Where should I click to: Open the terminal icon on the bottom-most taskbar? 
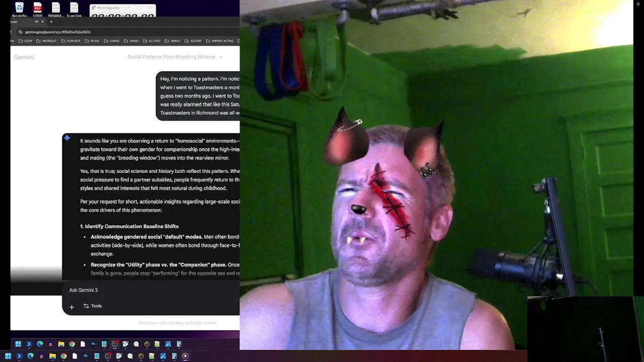tap(20, 356)
